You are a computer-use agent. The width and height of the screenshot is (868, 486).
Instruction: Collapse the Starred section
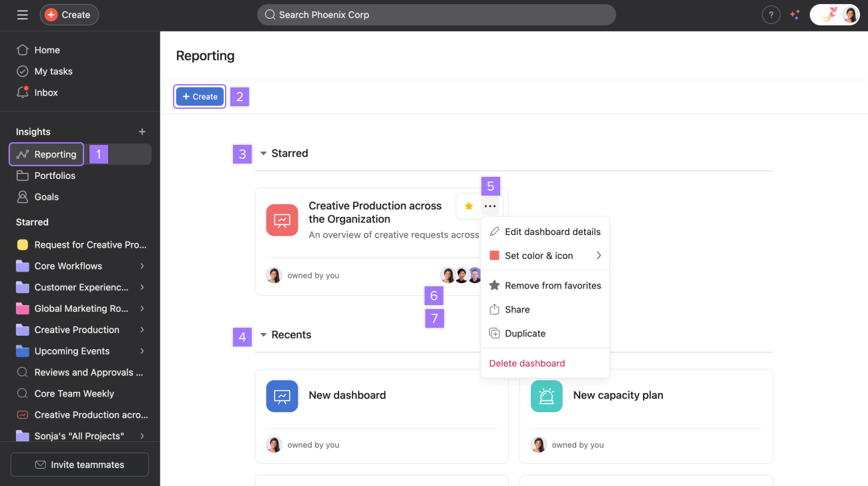pos(263,153)
